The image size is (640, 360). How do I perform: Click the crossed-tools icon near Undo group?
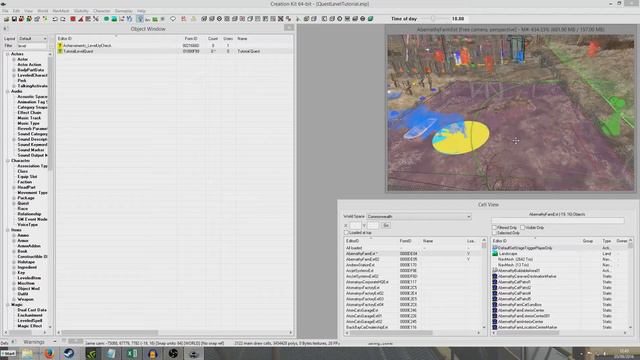(x=96, y=19)
